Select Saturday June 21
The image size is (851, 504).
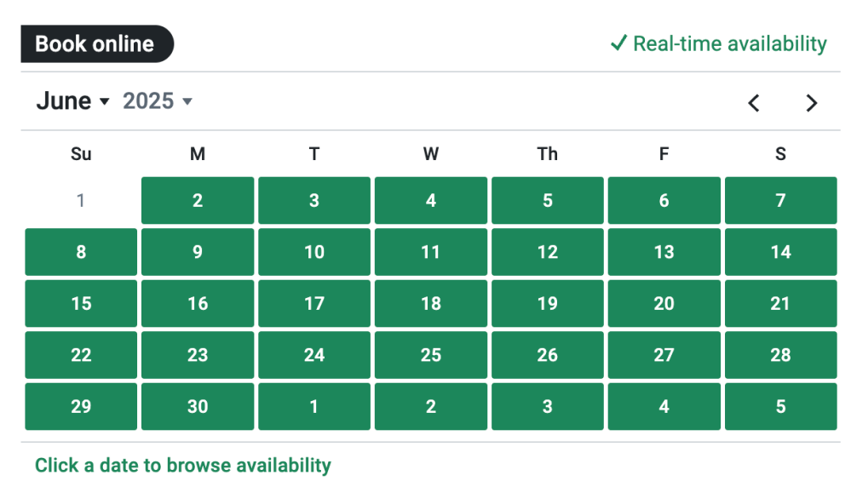click(x=780, y=304)
